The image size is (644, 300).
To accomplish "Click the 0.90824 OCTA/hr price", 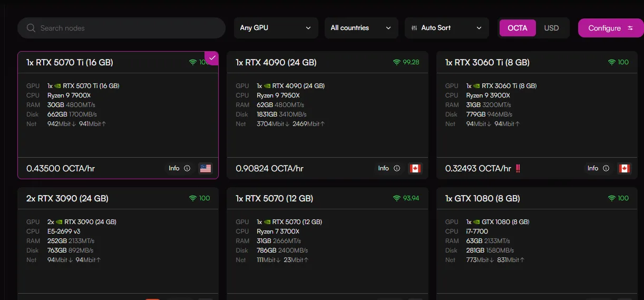I will pyautogui.click(x=270, y=169).
